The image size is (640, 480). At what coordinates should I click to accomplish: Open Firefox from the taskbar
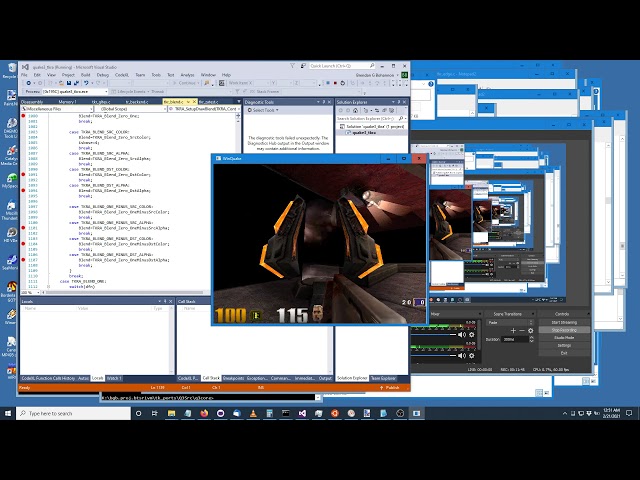(204, 413)
